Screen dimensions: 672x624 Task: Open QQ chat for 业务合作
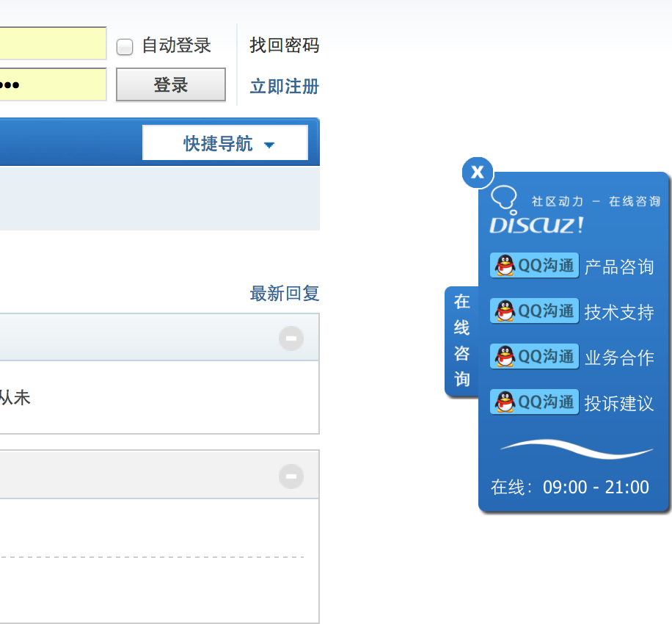[534, 356]
